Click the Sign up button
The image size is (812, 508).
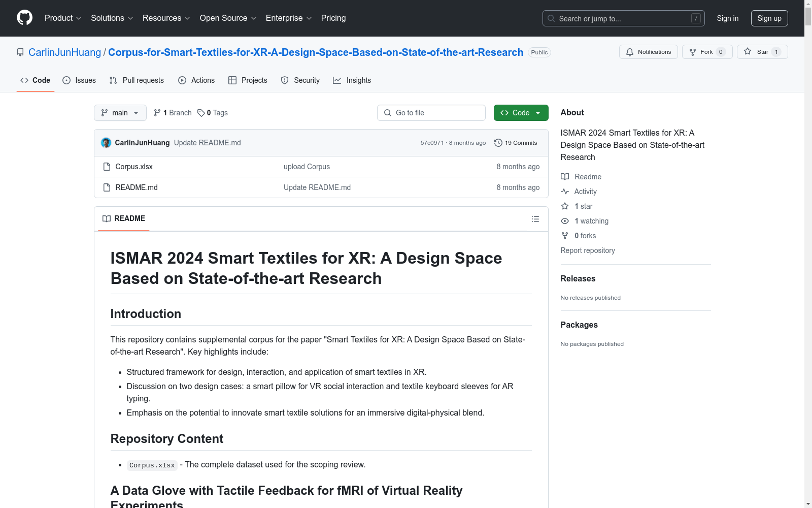click(769, 18)
